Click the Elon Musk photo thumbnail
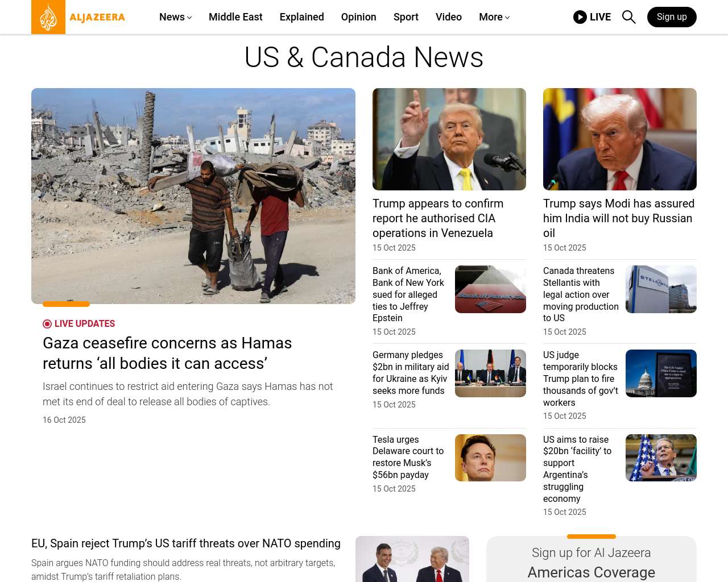Viewport: 728px width, 582px height. pyautogui.click(x=490, y=458)
